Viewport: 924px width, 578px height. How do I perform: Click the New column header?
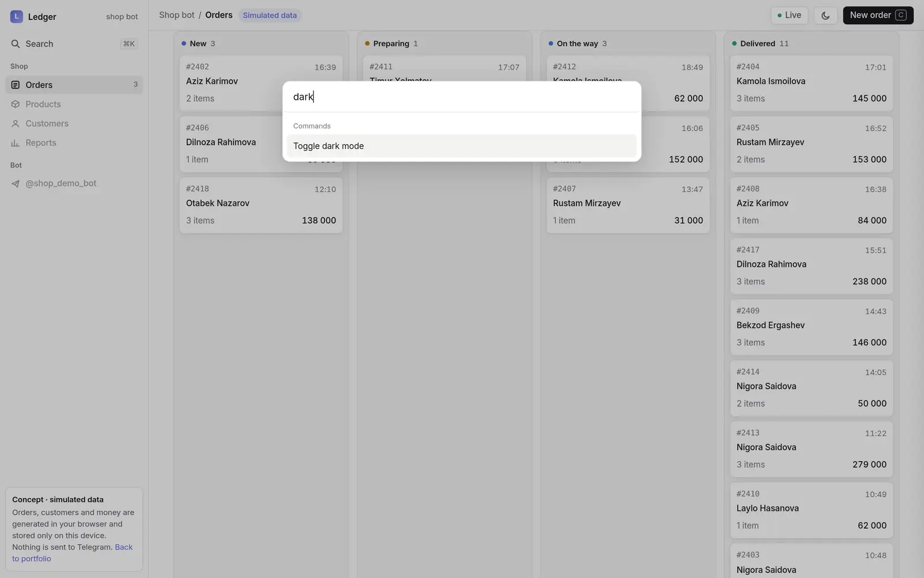(x=198, y=43)
